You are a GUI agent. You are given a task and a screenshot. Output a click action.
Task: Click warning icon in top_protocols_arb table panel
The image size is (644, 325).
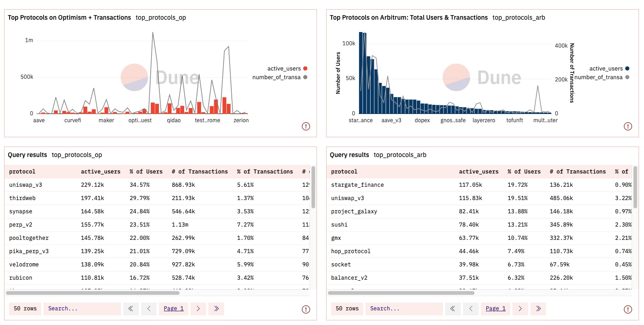[628, 309]
